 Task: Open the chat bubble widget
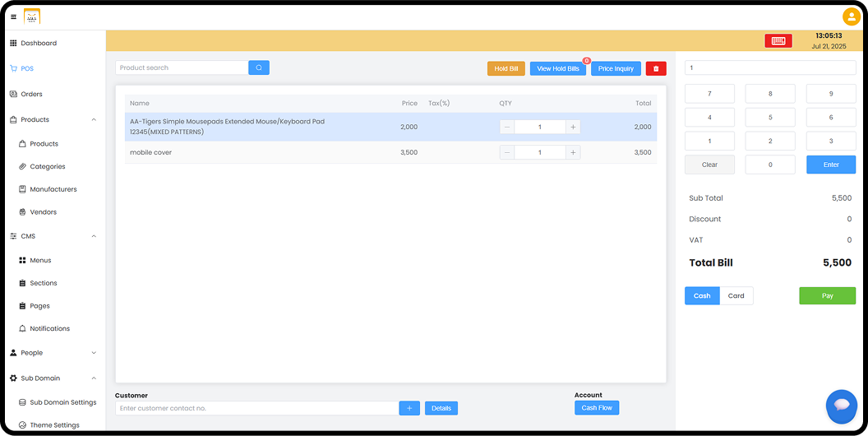tap(841, 406)
